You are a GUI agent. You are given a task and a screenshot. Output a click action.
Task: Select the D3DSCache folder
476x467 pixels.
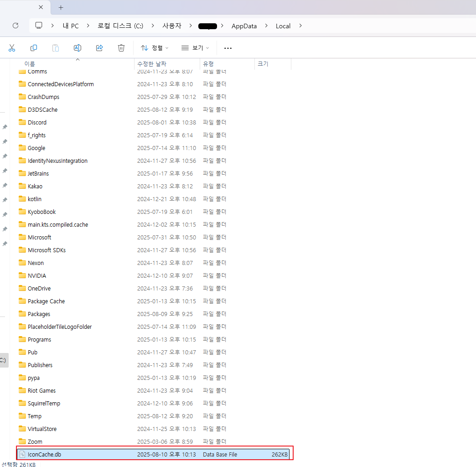coord(42,109)
